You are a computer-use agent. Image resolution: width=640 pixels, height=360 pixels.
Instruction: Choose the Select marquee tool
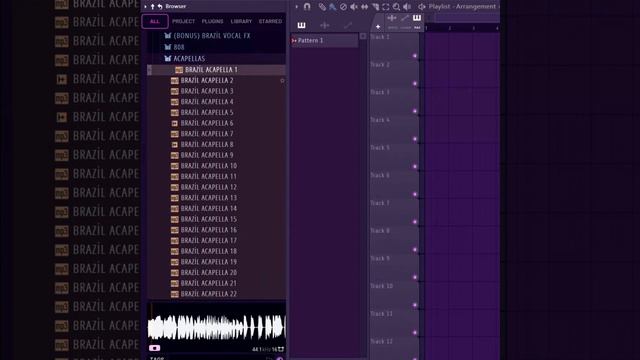tap(386, 7)
